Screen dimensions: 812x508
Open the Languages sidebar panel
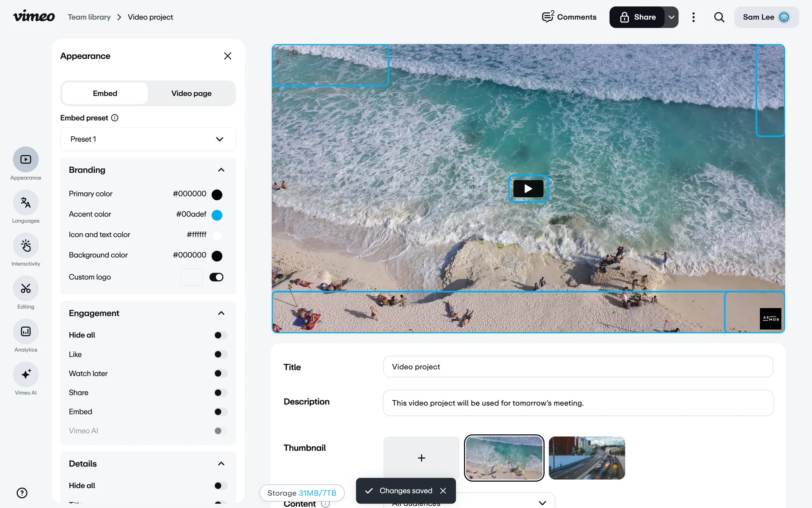point(26,203)
